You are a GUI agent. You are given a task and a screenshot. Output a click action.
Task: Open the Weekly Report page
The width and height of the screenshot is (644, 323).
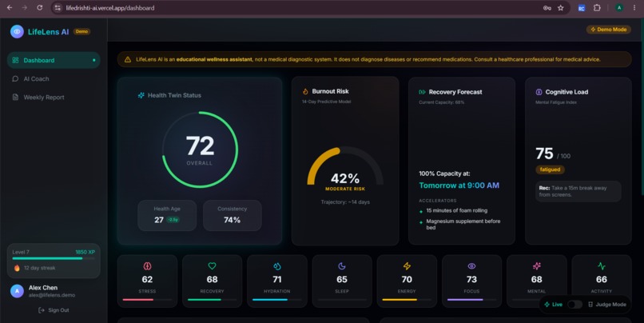(54, 97)
